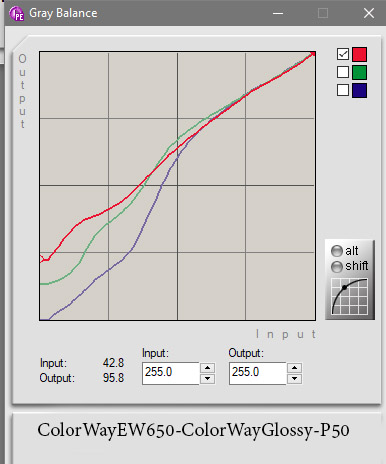Click the Input readout 42.8
The height and width of the screenshot is (464, 386).
tap(113, 363)
